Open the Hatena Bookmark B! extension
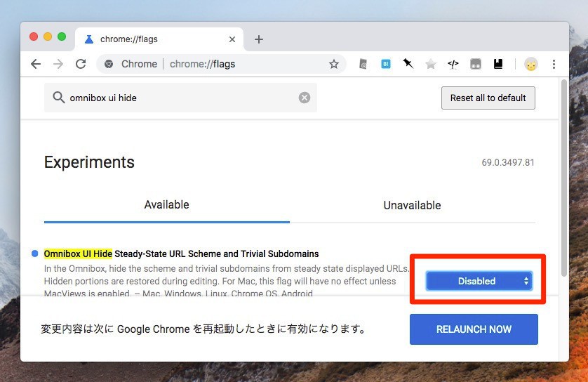Viewport: 588px width, 382px height. tap(385, 64)
